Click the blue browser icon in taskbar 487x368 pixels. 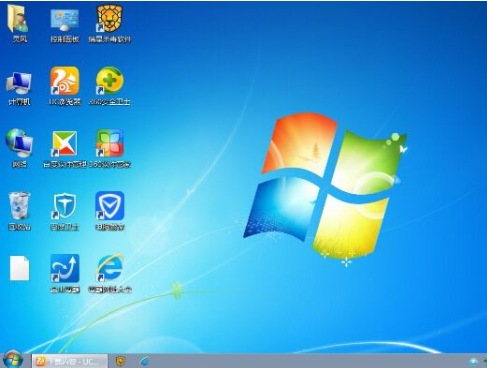(144, 361)
